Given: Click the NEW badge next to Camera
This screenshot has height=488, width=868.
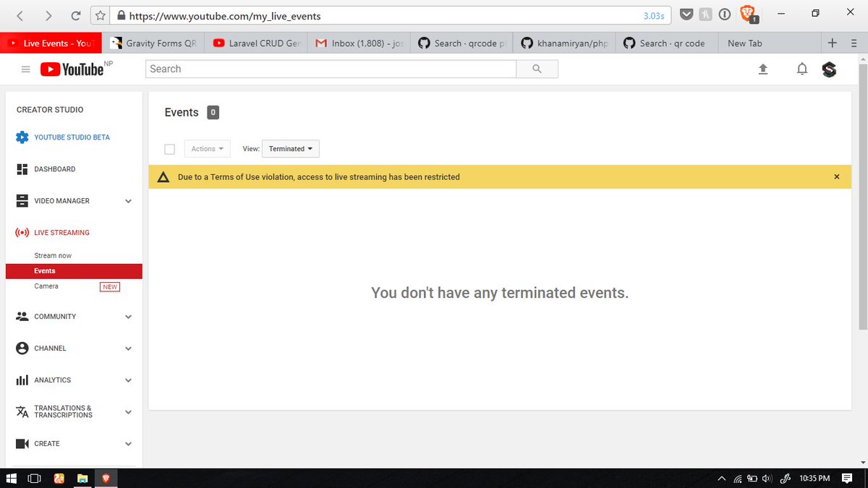Looking at the screenshot, I should (x=110, y=287).
